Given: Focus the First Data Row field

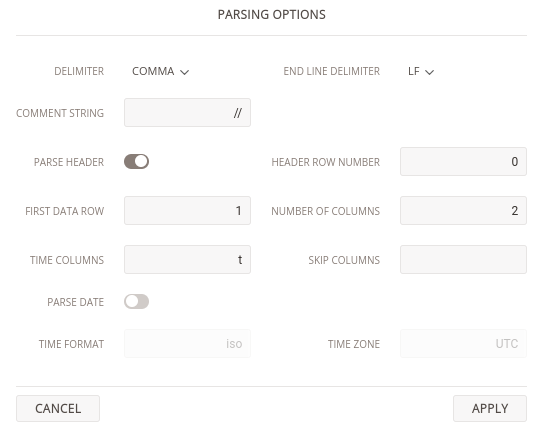Looking at the screenshot, I should click(x=187, y=210).
